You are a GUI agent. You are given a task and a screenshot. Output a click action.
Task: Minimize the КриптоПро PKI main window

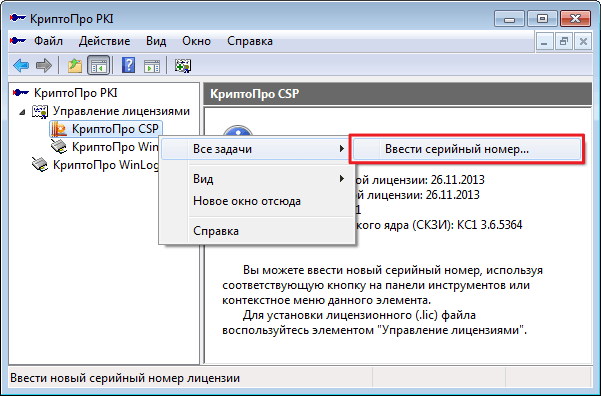pos(509,18)
